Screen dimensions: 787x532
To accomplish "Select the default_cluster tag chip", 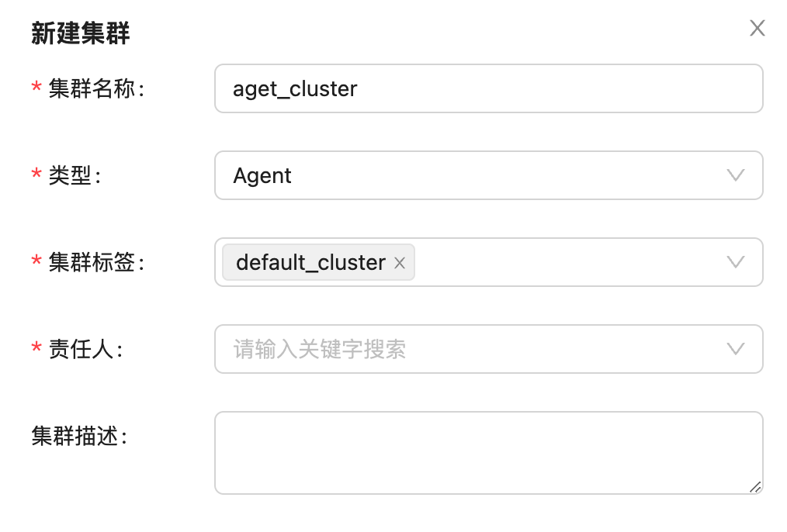I will 310,263.
